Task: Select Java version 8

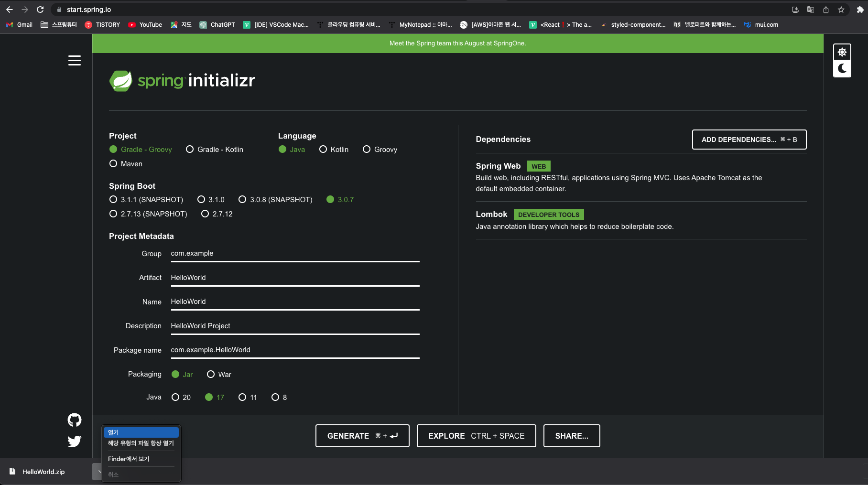Action: [279, 398]
